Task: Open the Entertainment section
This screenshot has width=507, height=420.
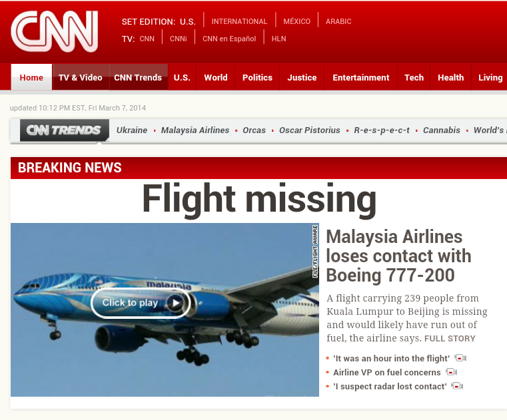Action: 361,77
